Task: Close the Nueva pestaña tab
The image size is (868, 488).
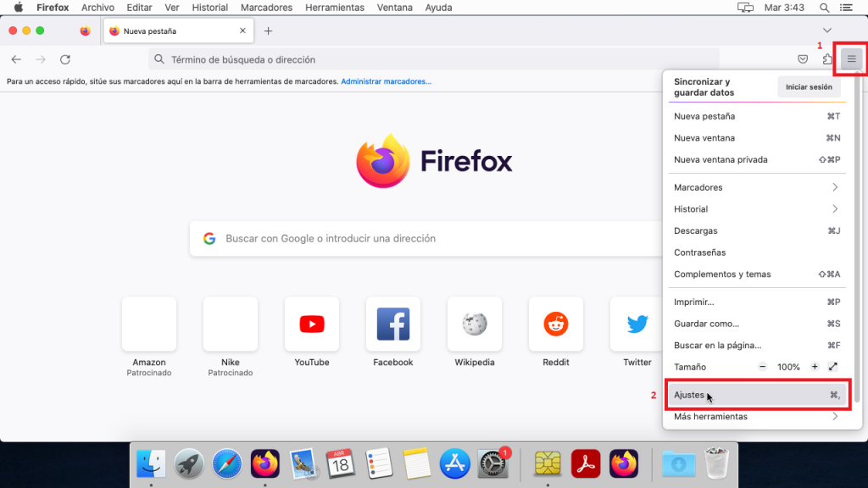Action: pos(242,31)
